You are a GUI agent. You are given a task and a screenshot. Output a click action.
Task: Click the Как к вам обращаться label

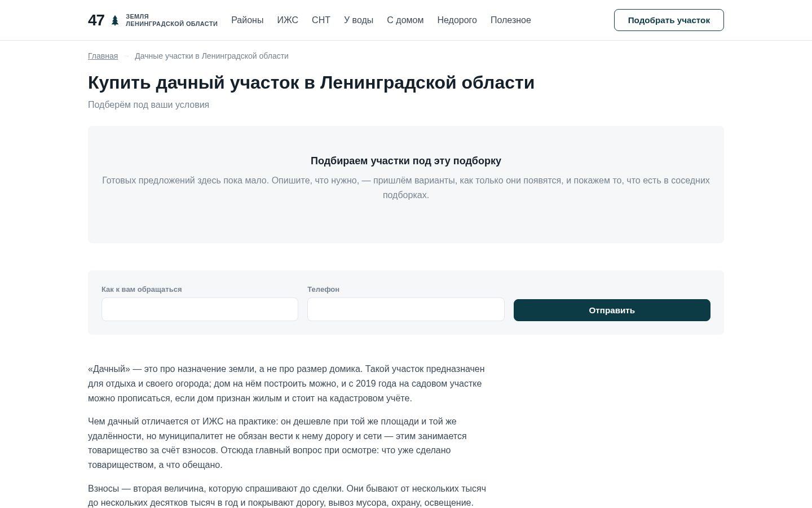coord(142,289)
